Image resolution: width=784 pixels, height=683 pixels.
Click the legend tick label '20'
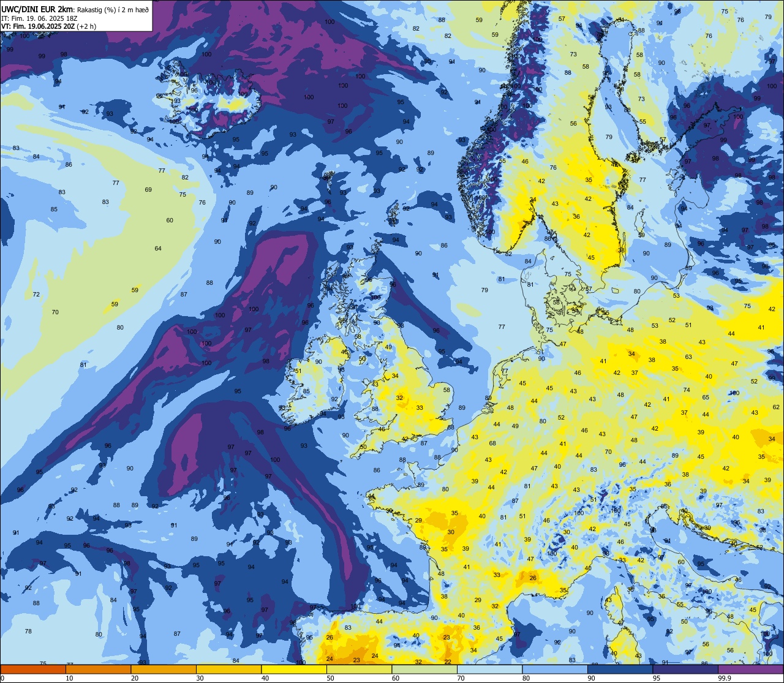click(x=134, y=678)
